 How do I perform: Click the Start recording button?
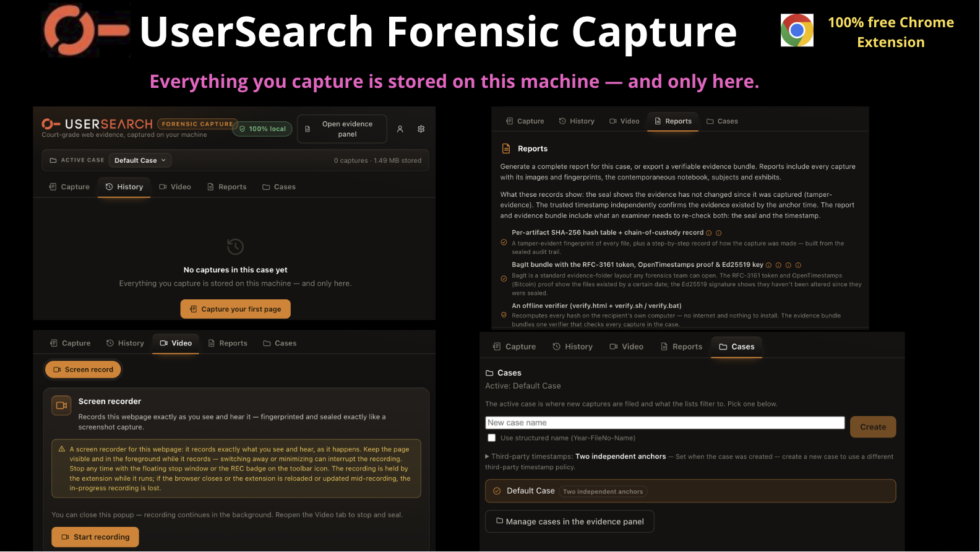pyautogui.click(x=95, y=537)
